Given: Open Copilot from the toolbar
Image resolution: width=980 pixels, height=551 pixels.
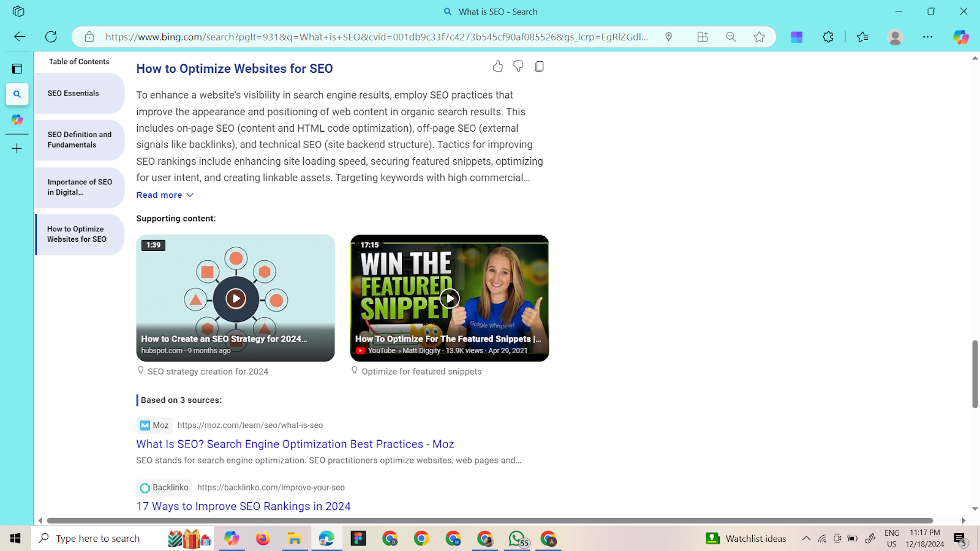Looking at the screenshot, I should coord(960,37).
